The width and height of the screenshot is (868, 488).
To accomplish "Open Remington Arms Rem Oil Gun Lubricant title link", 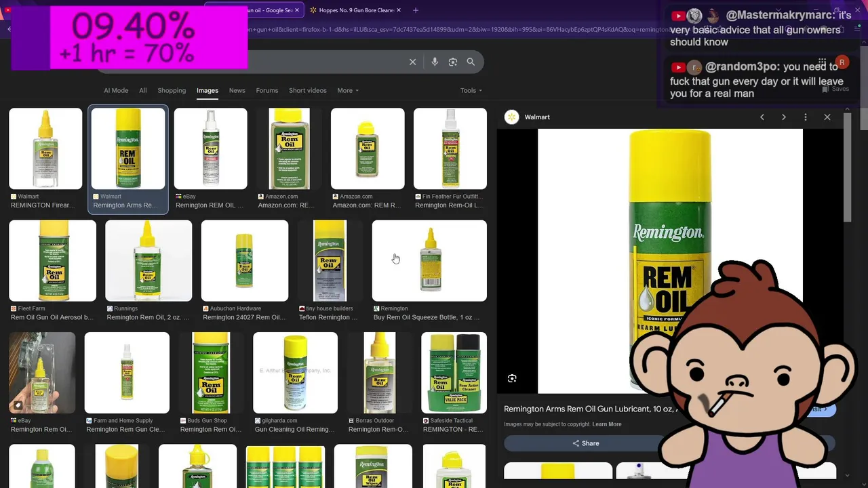I will [590, 409].
